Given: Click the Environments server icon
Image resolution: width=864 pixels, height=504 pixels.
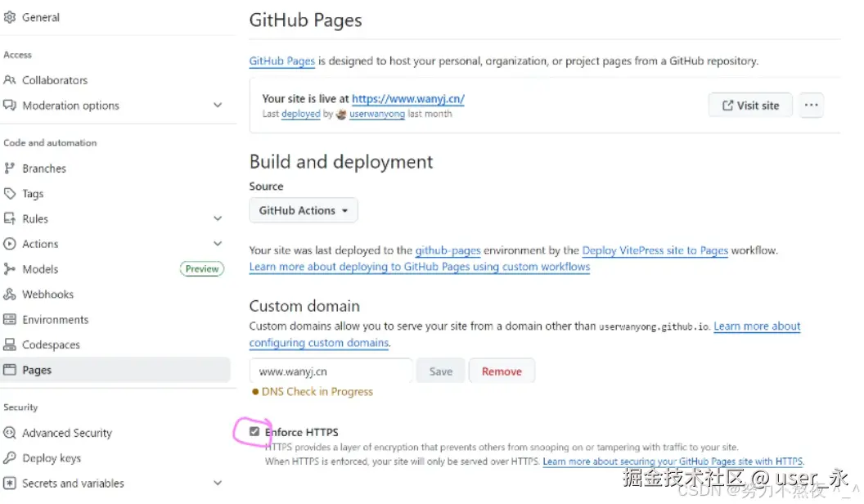Looking at the screenshot, I should (10, 320).
